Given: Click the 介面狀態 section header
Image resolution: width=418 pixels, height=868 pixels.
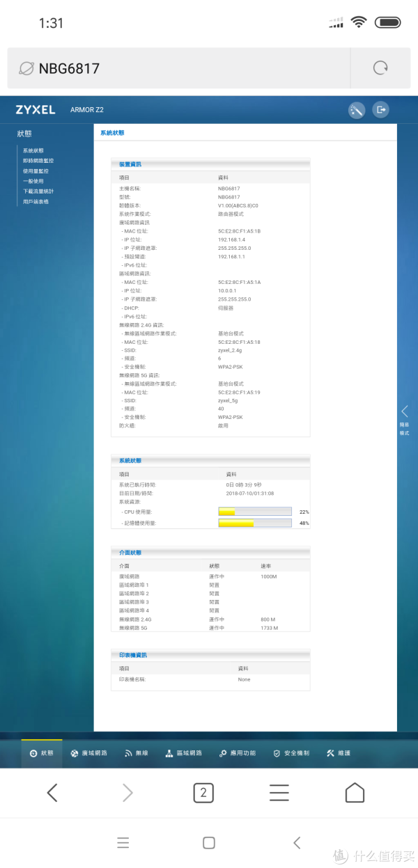Looking at the screenshot, I should 130,553.
